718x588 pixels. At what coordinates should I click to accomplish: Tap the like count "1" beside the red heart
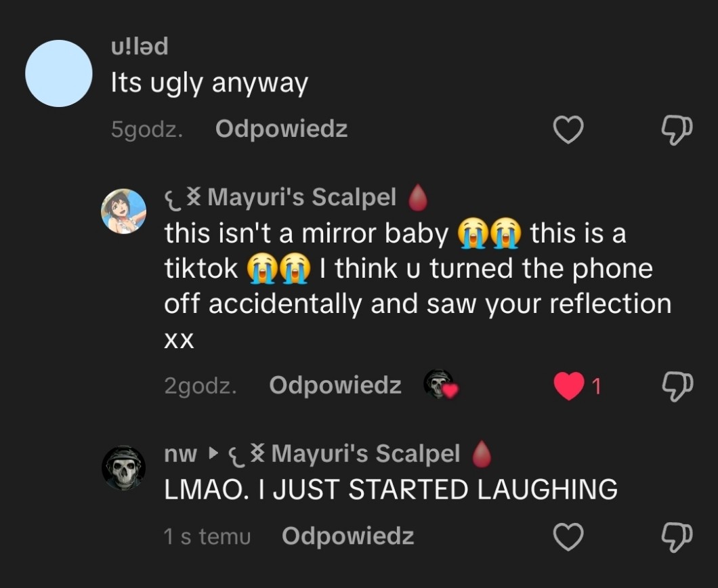596,386
